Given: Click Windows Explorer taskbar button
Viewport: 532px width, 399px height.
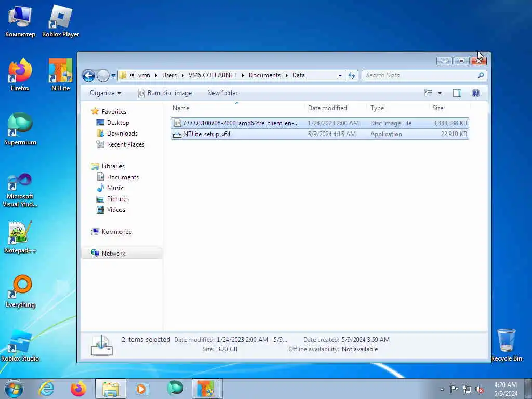Looking at the screenshot, I should 111,389.
